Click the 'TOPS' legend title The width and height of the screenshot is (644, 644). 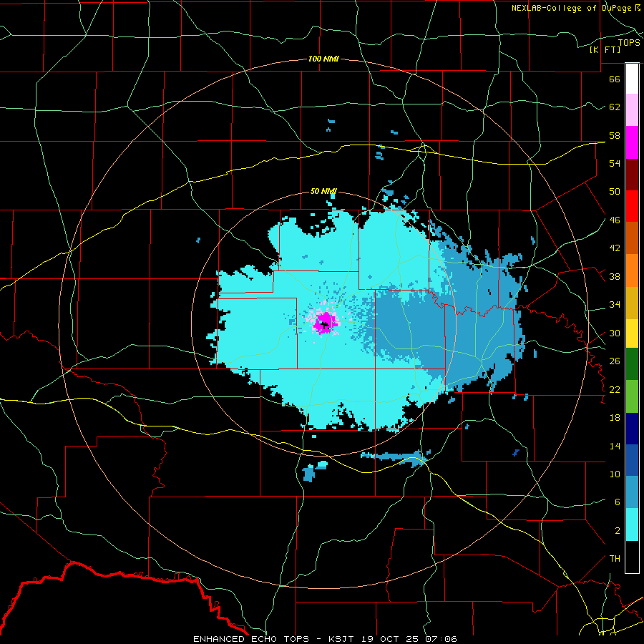pos(629,43)
